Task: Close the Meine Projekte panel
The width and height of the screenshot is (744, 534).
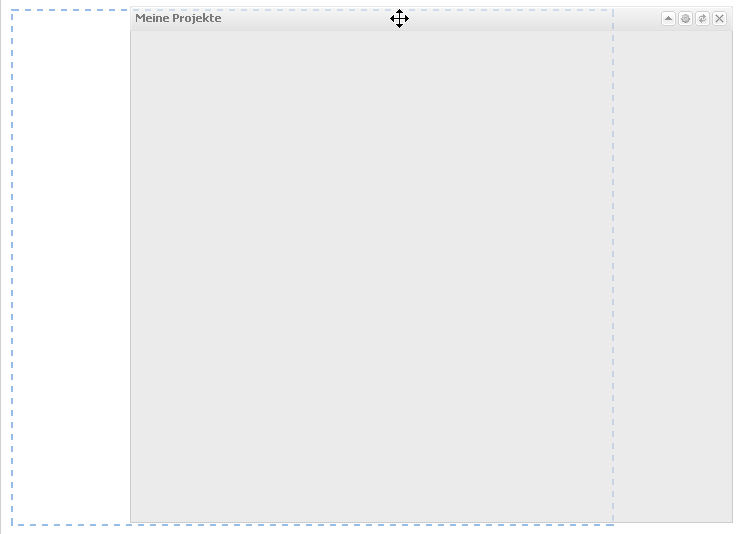Action: (x=719, y=19)
